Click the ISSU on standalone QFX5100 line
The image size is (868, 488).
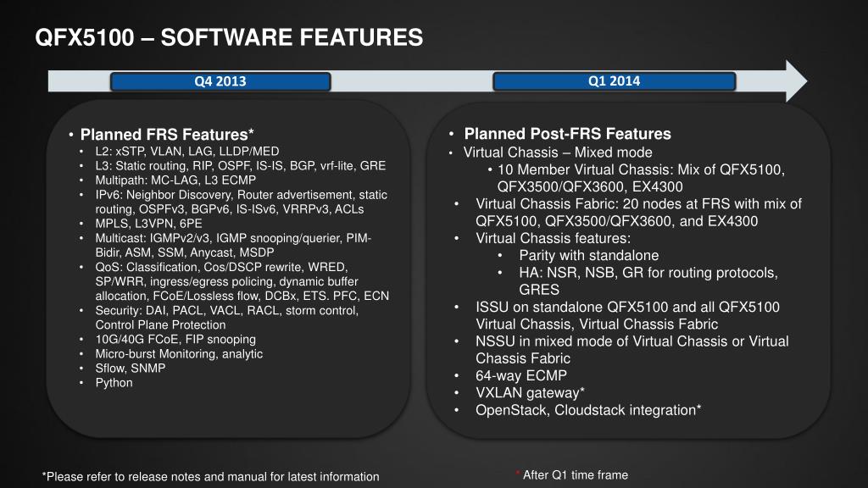(x=628, y=315)
